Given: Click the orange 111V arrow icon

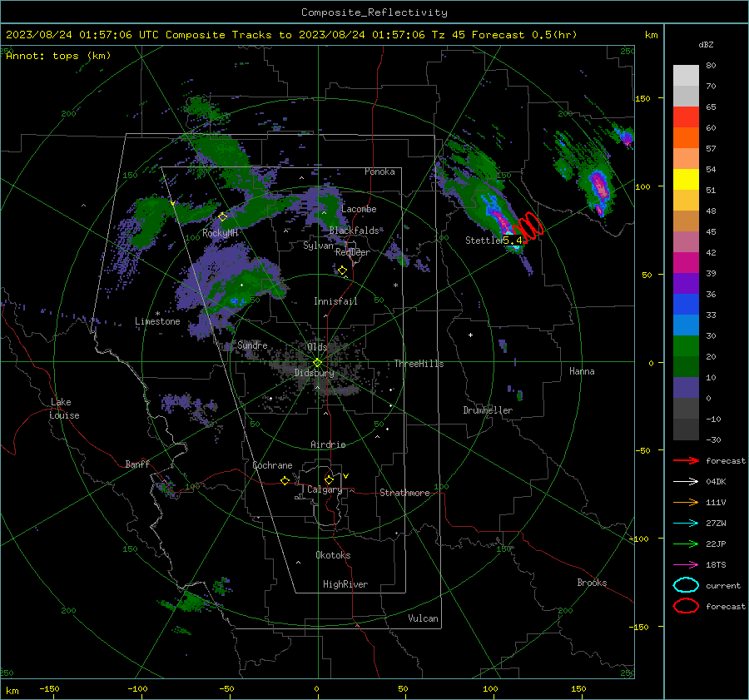Looking at the screenshot, I should (x=686, y=502).
